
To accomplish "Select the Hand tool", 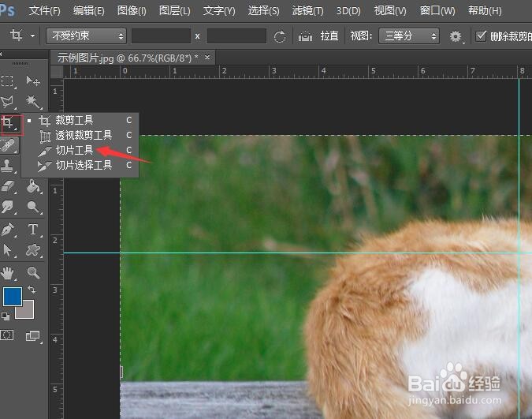I will tap(7, 273).
